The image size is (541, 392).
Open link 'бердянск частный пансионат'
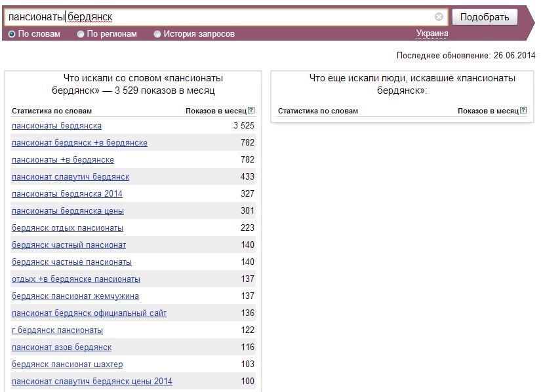coord(69,245)
